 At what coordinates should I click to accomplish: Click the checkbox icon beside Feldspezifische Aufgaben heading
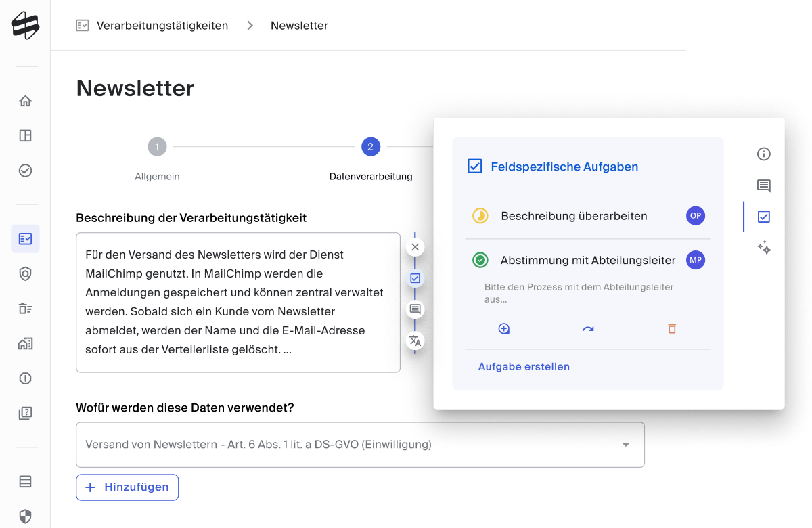point(475,167)
